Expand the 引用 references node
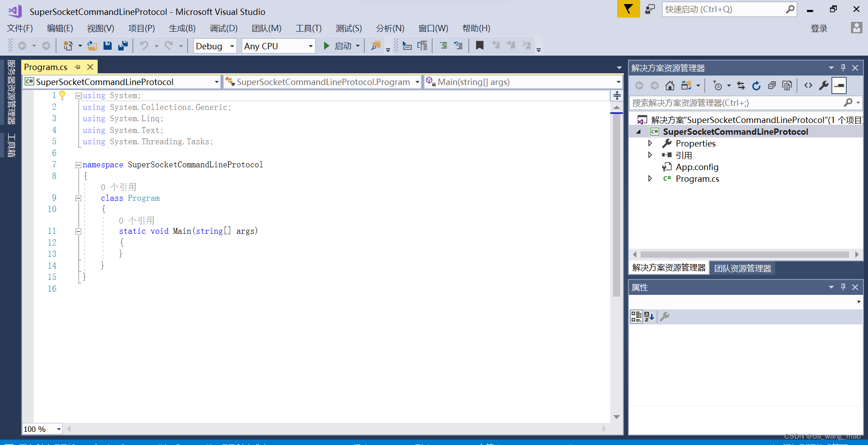Image resolution: width=868 pixels, height=445 pixels. [x=650, y=155]
